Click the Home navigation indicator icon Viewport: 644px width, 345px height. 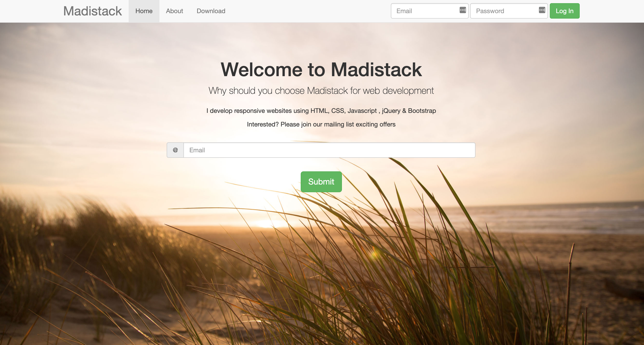144,11
